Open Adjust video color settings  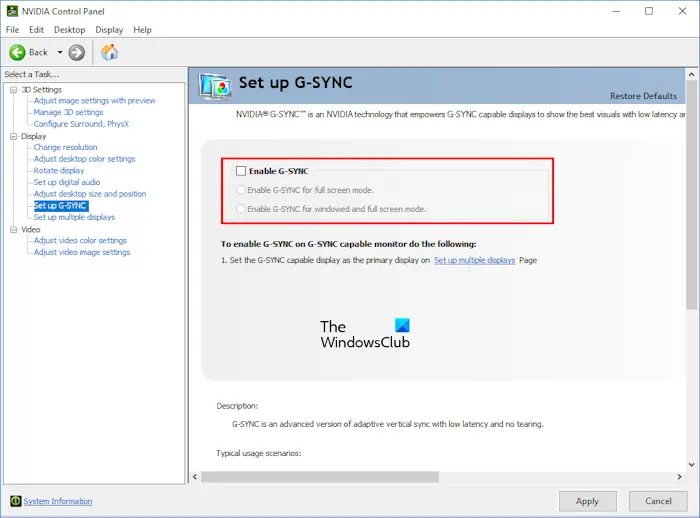pos(80,240)
